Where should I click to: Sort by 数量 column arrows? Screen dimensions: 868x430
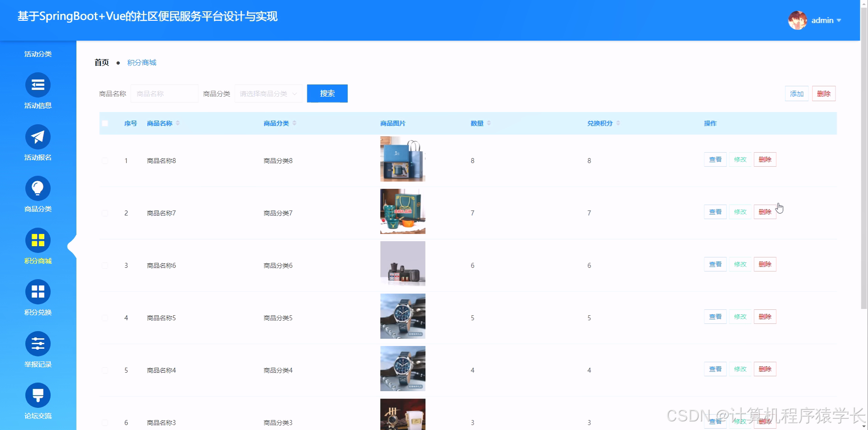[489, 123]
